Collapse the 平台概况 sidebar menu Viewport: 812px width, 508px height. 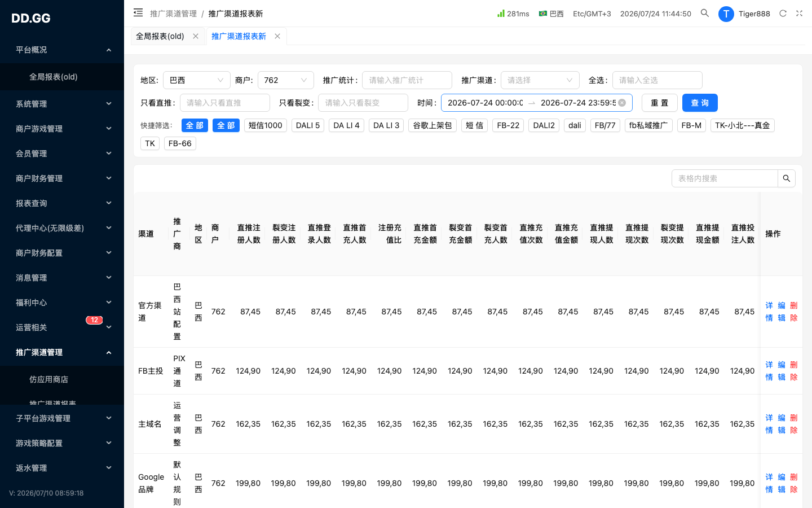coord(62,50)
